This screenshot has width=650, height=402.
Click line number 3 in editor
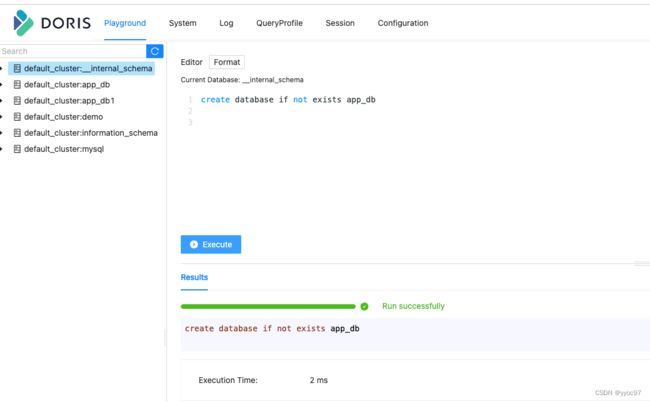[x=190, y=122]
